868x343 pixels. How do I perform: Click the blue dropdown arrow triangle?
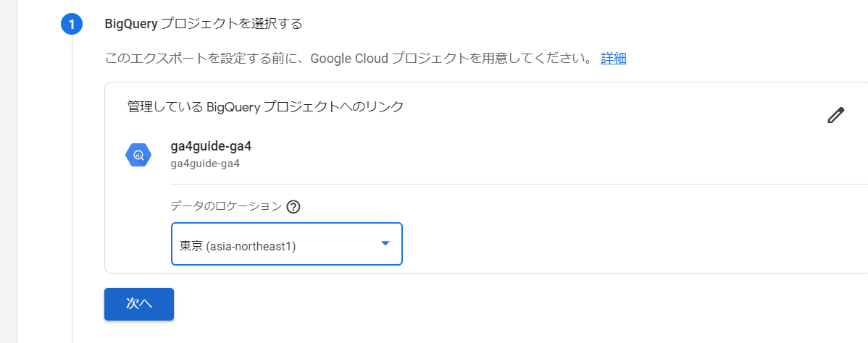(x=385, y=244)
